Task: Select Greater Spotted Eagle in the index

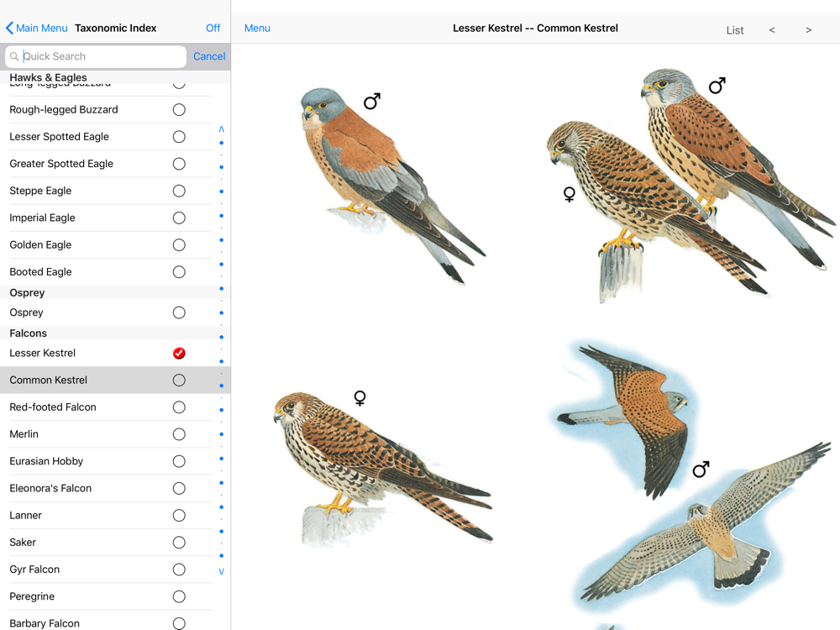Action: point(61,164)
